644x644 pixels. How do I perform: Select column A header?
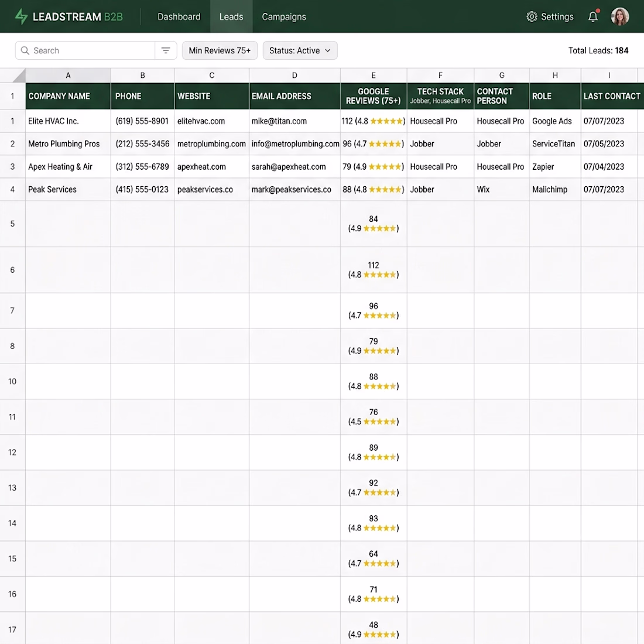[68, 76]
